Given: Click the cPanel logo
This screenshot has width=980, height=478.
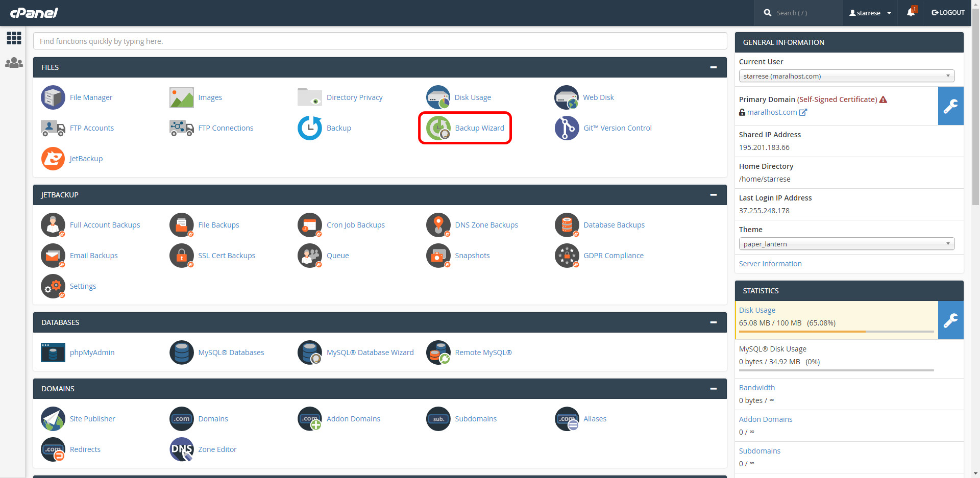Looking at the screenshot, I should 34,13.
